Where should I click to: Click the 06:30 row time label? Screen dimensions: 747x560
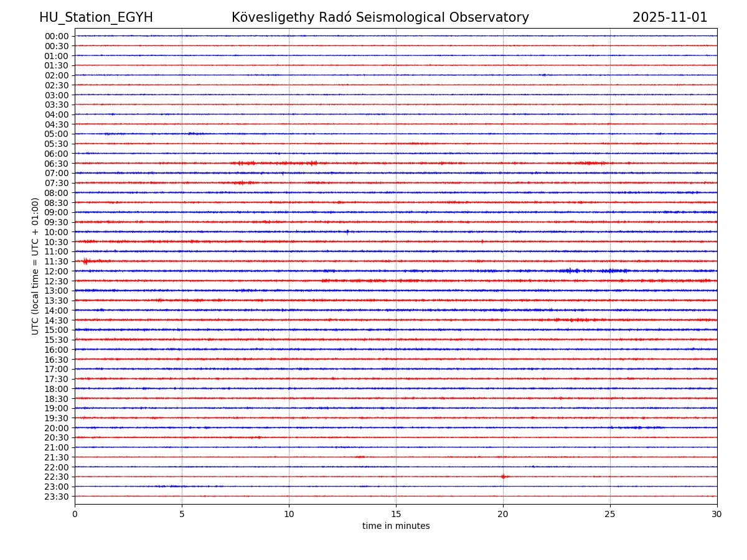pos(56,164)
